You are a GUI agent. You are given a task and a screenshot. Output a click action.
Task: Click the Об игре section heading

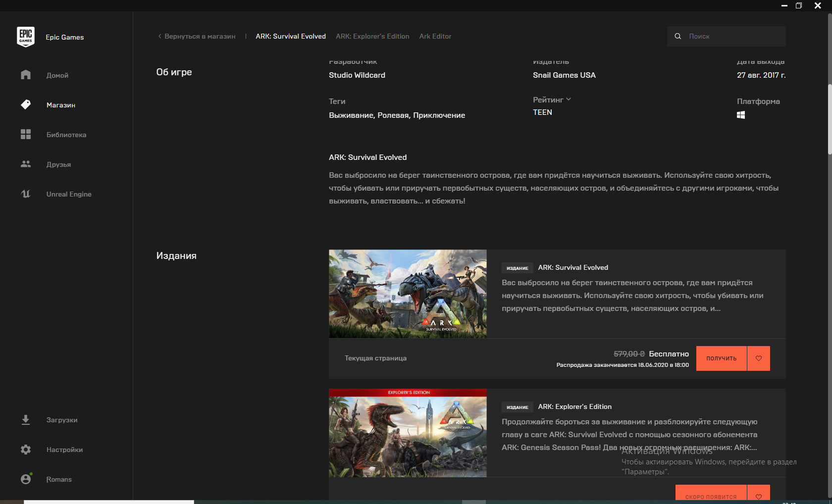coord(174,72)
